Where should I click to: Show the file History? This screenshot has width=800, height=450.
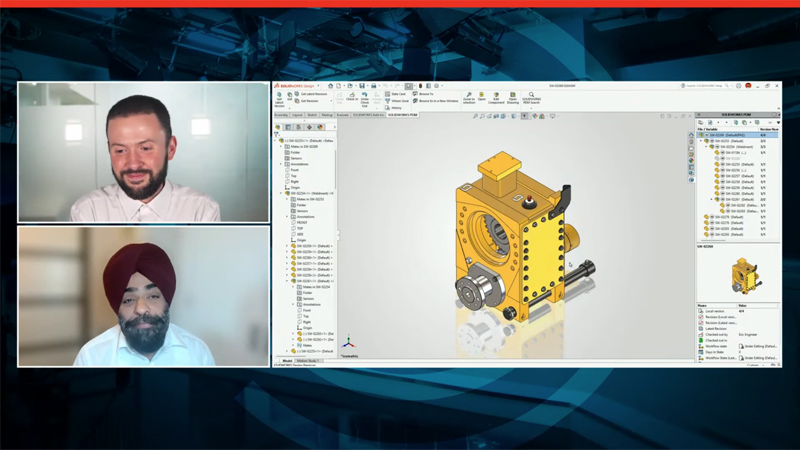[393, 108]
